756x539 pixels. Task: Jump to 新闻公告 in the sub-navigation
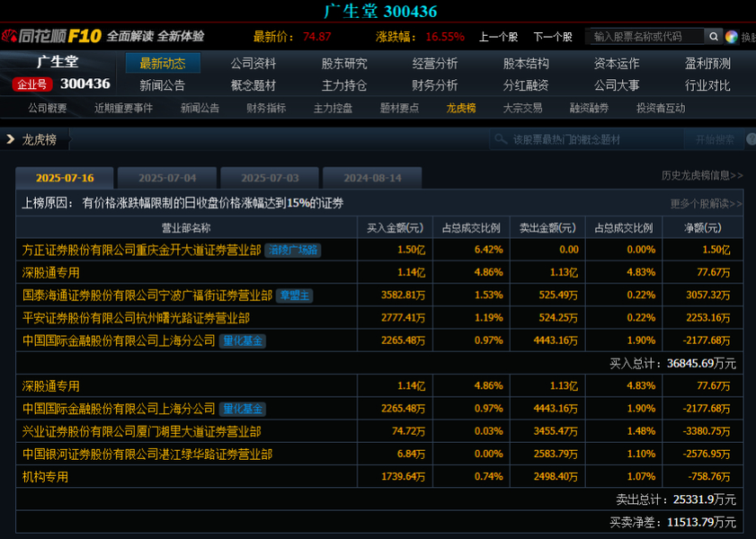(200, 109)
